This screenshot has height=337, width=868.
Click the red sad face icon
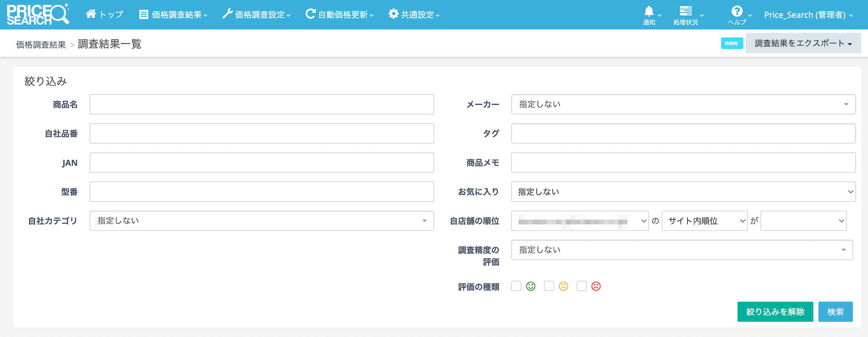click(596, 286)
